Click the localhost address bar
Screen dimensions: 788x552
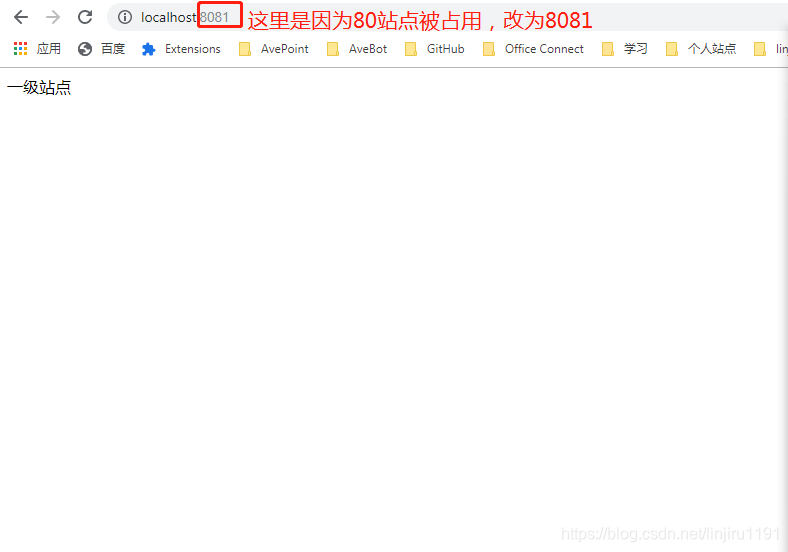pos(447,17)
